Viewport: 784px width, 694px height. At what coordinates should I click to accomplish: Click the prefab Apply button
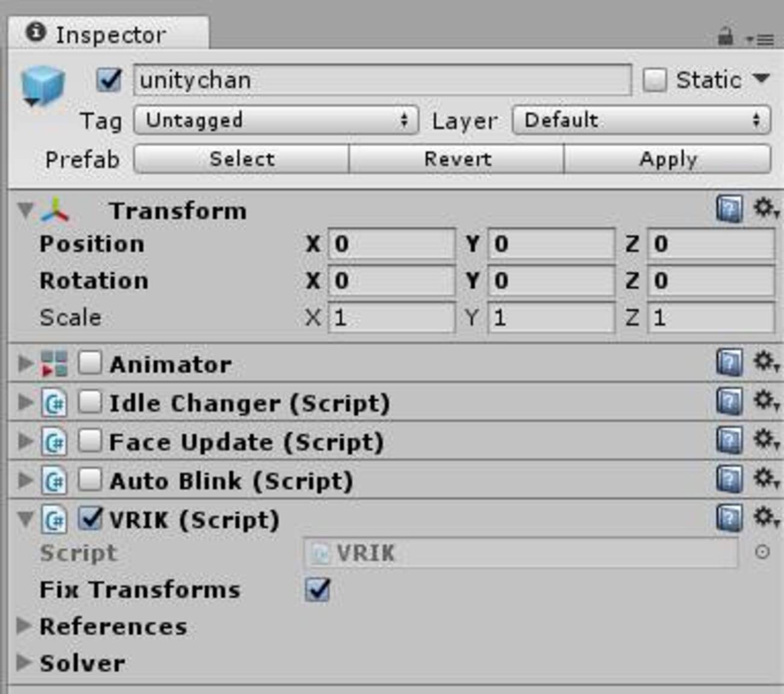point(668,159)
